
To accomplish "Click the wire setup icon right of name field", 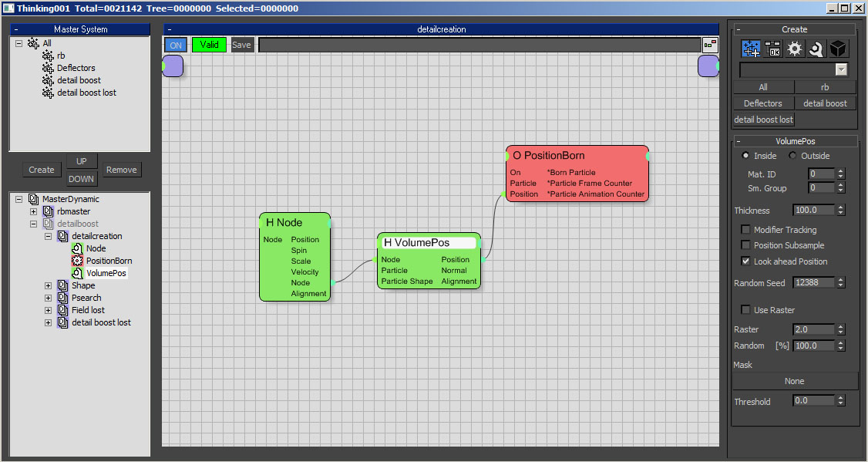I will pos(710,45).
